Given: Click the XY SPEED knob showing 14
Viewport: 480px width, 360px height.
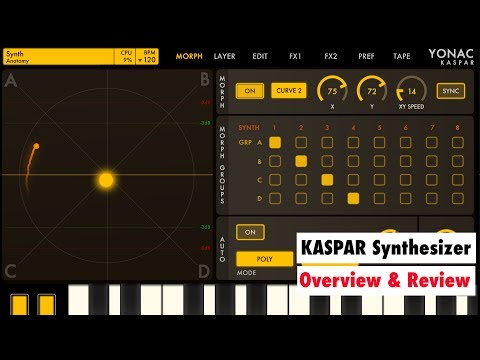Looking at the screenshot, I should tap(411, 90).
